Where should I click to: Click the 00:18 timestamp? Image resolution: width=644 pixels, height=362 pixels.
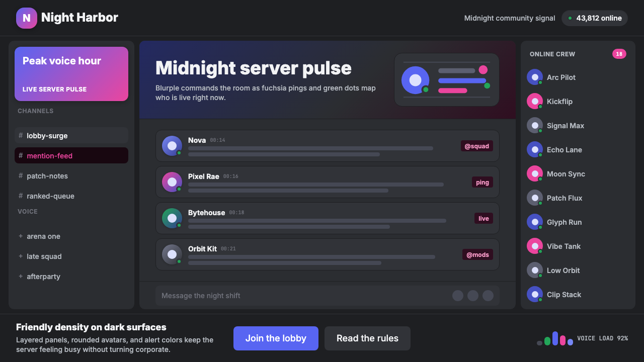236,213
